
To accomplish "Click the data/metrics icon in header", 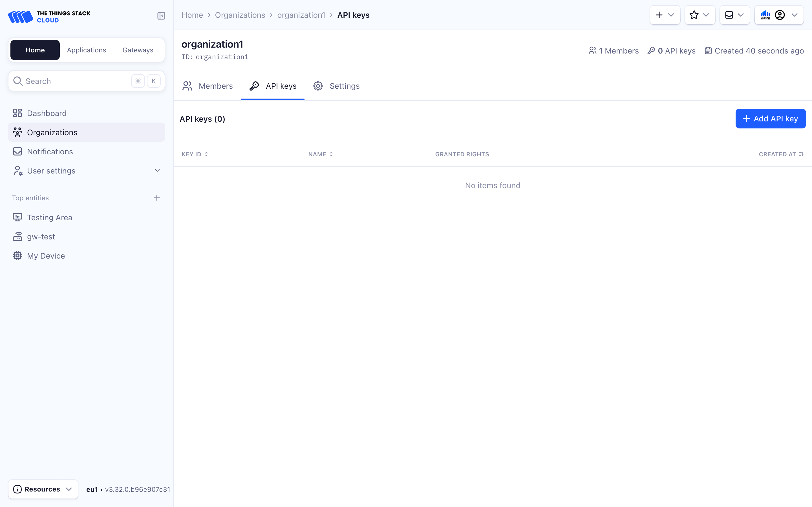I will pos(764,15).
